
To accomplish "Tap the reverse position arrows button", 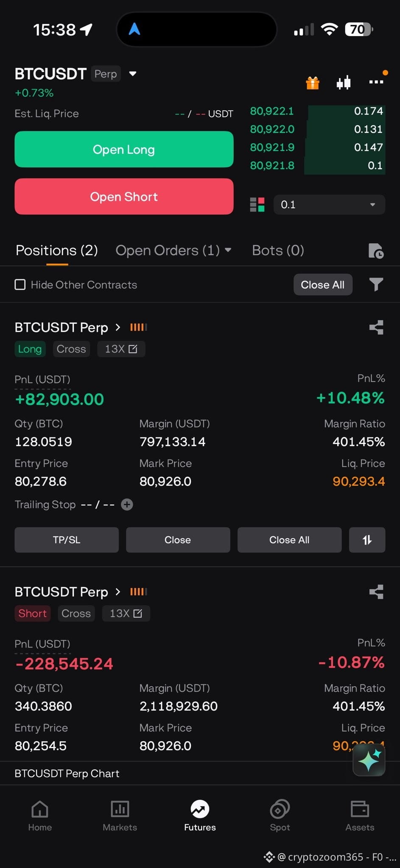I will pyautogui.click(x=367, y=540).
